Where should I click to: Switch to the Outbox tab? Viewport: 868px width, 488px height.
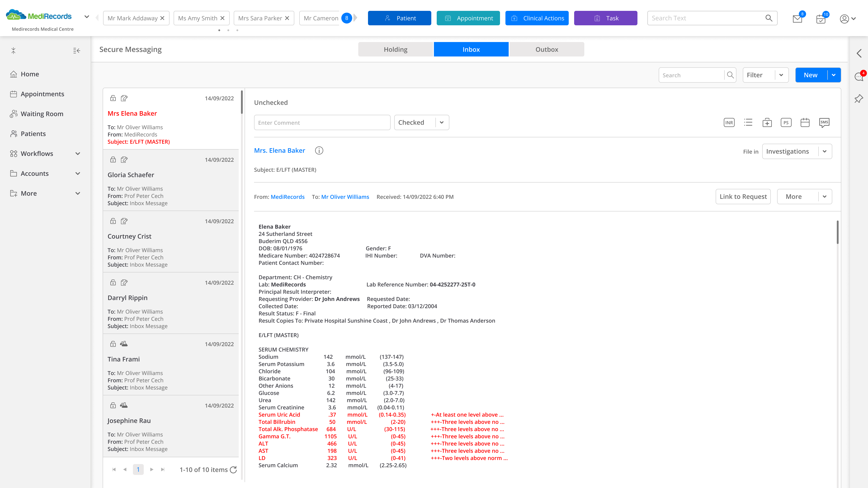[547, 49]
